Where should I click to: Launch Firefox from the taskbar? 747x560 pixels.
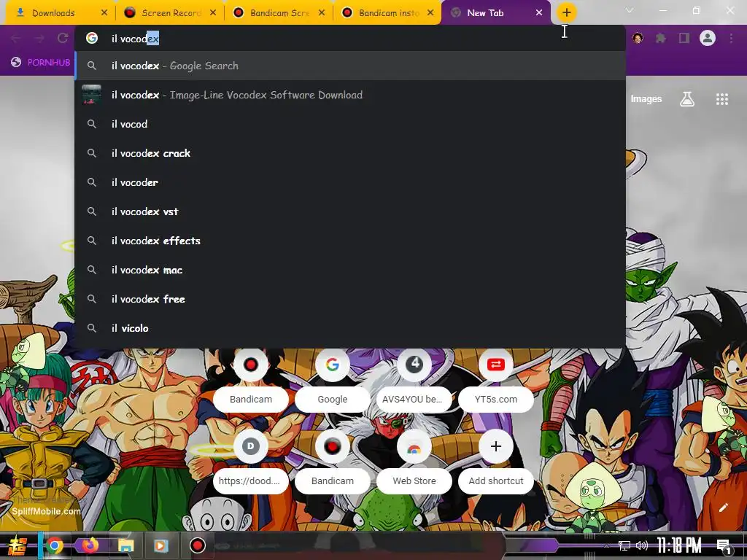pos(90,545)
